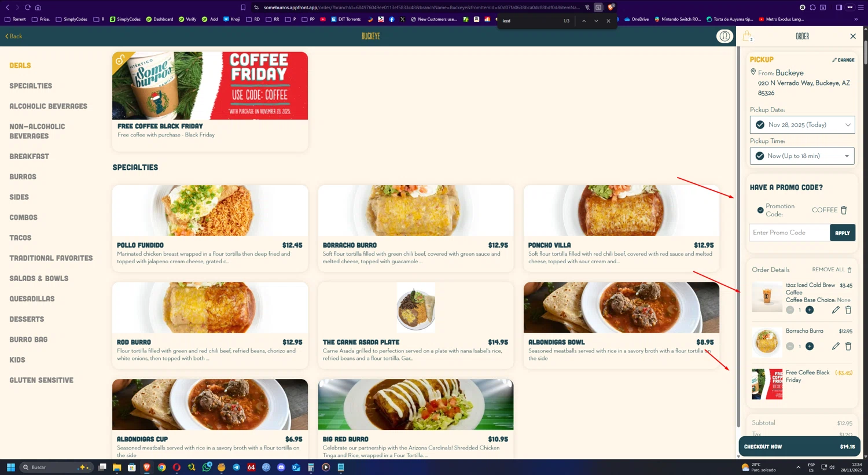Click the Back link
This screenshot has height=475, width=868.
coord(14,36)
